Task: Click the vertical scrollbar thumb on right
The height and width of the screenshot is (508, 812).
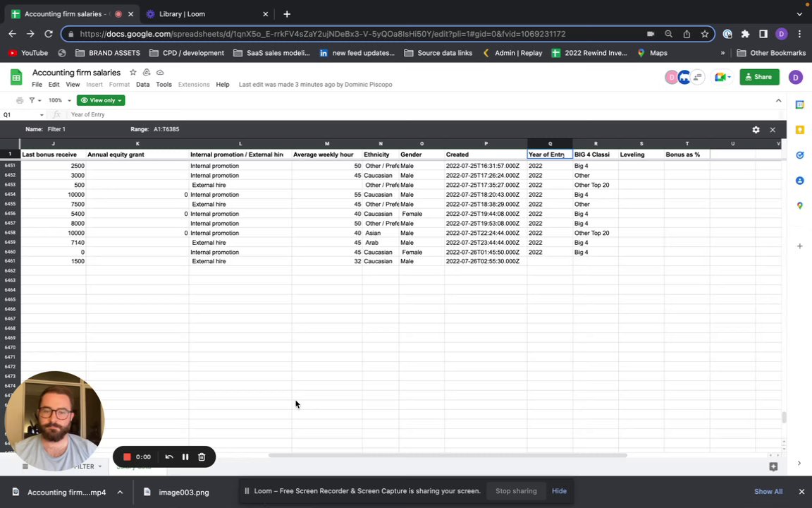Action: 784,417
